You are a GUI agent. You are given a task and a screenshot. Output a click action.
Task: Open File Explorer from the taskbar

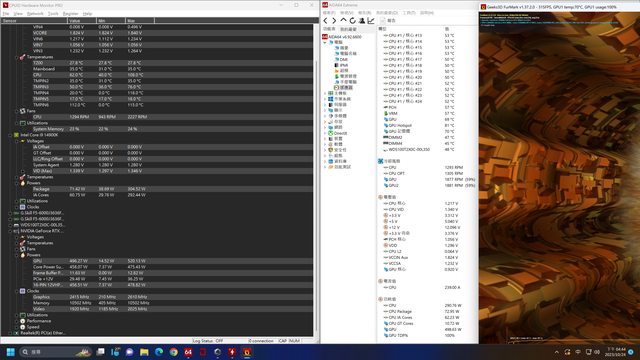144,352
